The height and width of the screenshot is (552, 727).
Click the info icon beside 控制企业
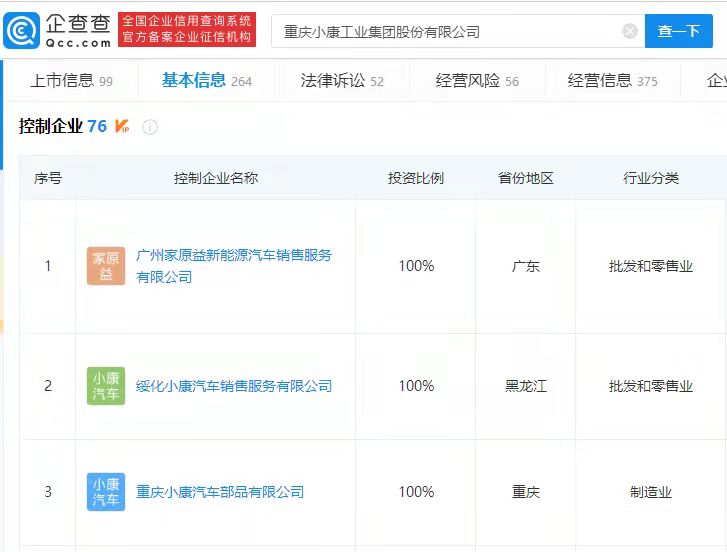(150, 127)
